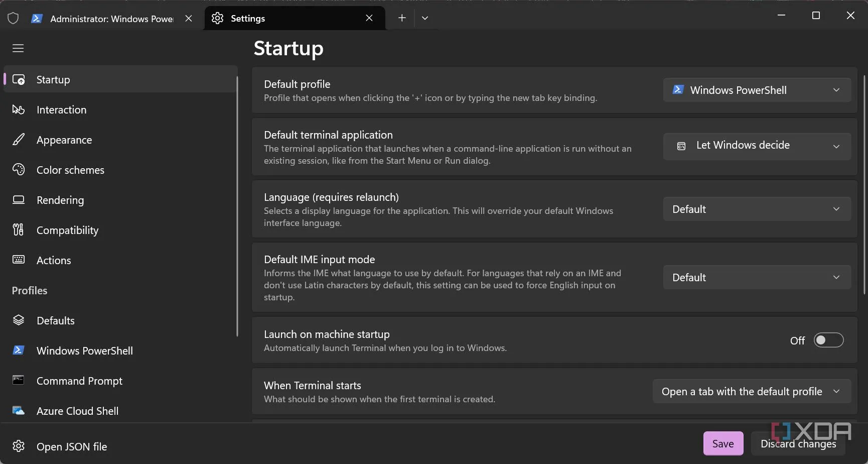Screen dimensions: 868x464
Task: Open the Default terminal application dropdown
Action: pyautogui.click(x=757, y=146)
